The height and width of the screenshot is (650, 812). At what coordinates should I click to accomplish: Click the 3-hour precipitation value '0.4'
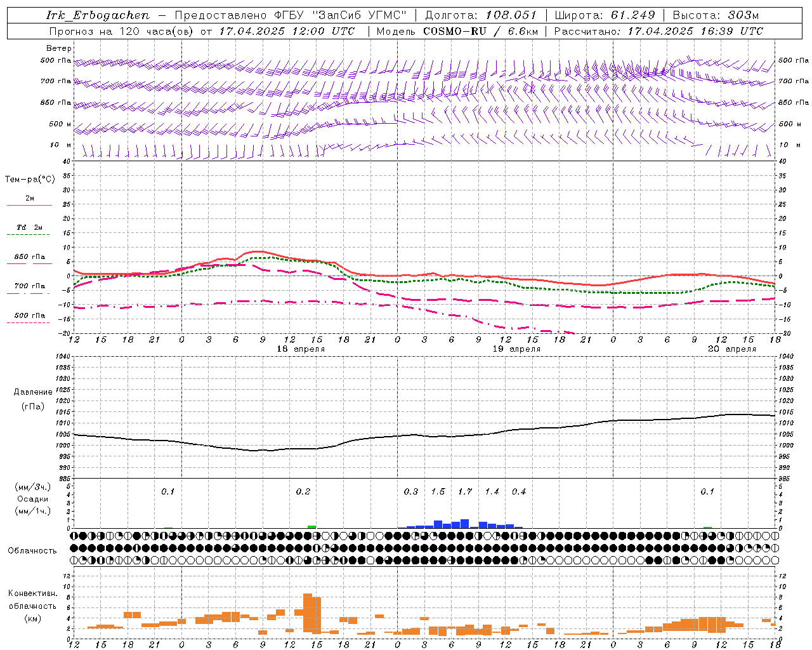(519, 492)
